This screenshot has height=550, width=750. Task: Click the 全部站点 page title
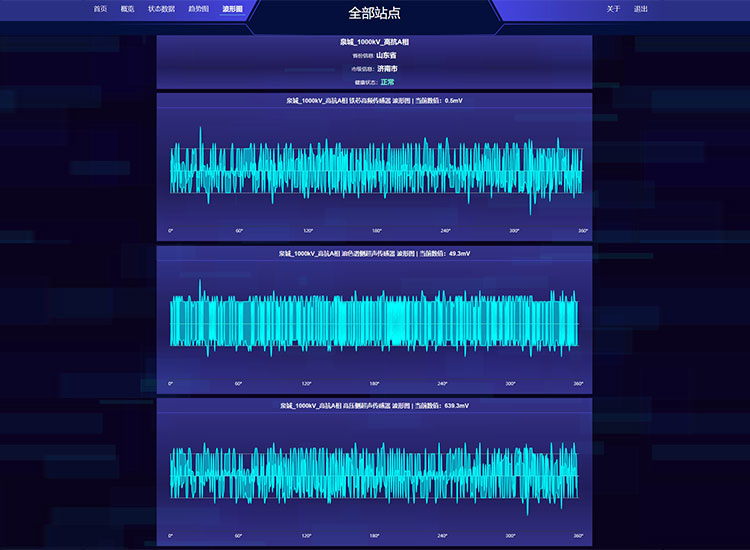coord(373,13)
